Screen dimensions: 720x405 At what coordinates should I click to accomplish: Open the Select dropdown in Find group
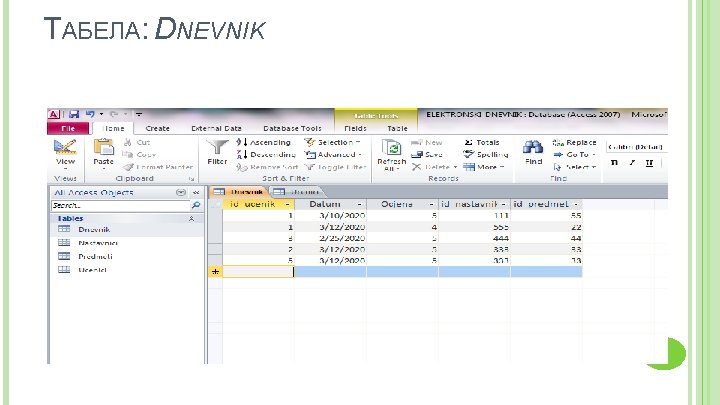click(574, 167)
